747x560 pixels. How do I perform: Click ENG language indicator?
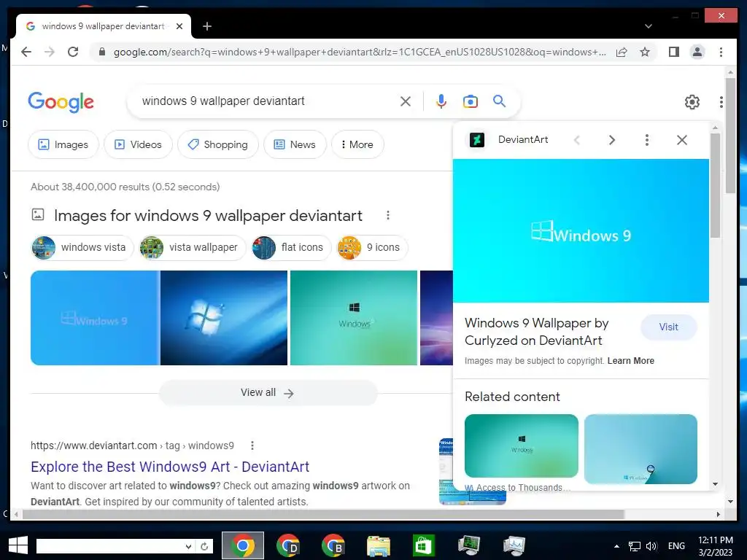tap(676, 546)
